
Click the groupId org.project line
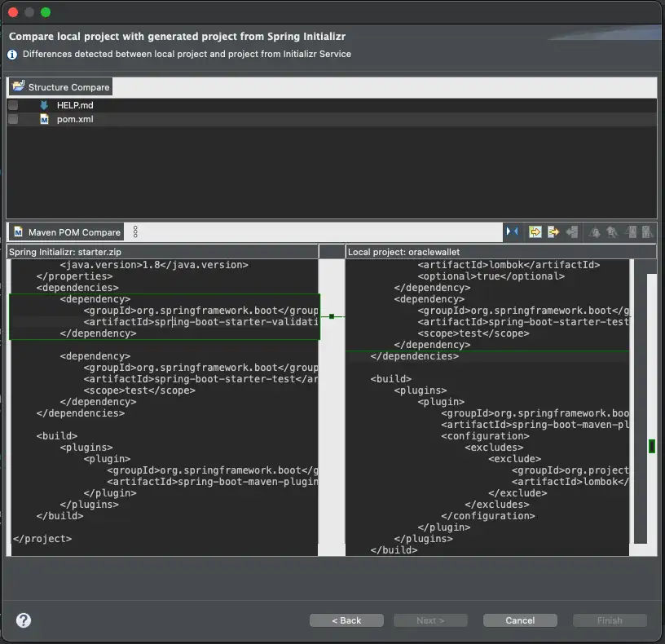pyautogui.click(x=570, y=470)
